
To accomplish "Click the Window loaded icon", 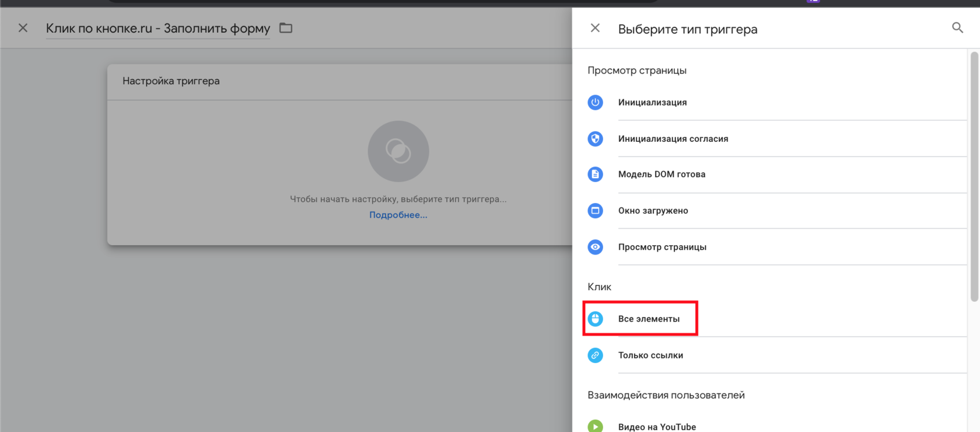I will coord(595,210).
